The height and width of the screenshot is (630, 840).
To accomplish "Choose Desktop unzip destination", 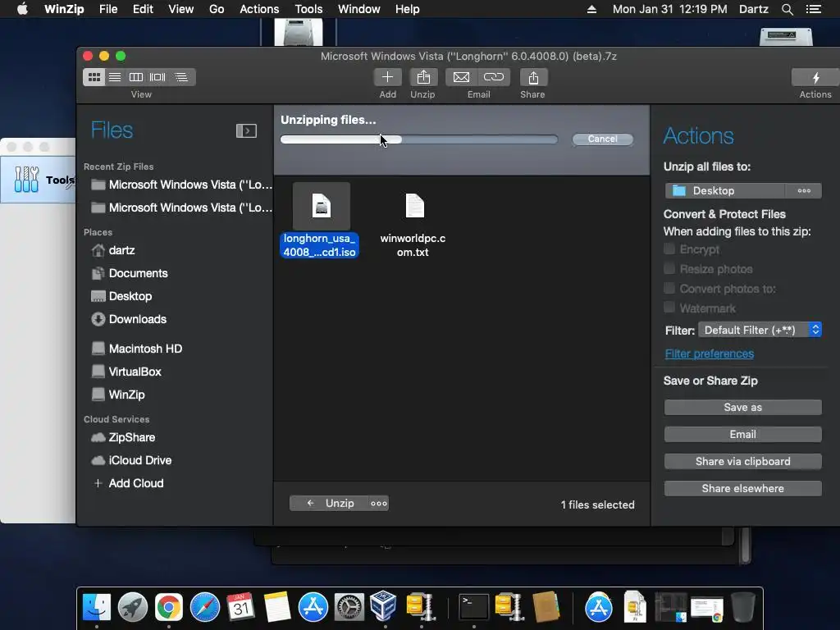I will 725,190.
